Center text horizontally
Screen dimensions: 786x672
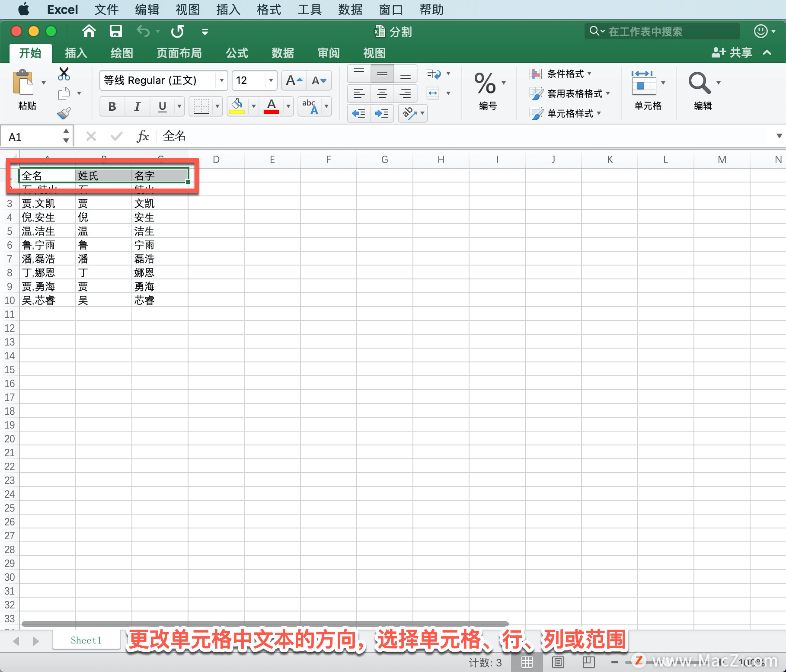point(382,93)
